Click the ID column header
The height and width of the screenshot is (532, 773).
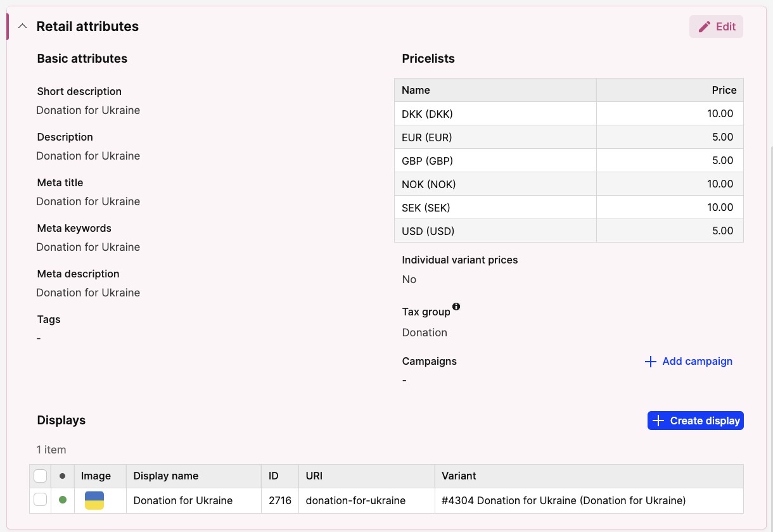[274, 476]
